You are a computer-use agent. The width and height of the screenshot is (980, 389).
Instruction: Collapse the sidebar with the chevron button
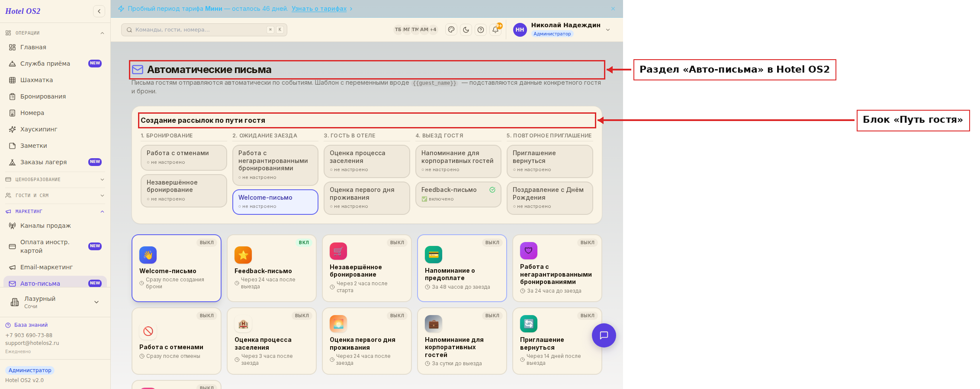tap(99, 11)
